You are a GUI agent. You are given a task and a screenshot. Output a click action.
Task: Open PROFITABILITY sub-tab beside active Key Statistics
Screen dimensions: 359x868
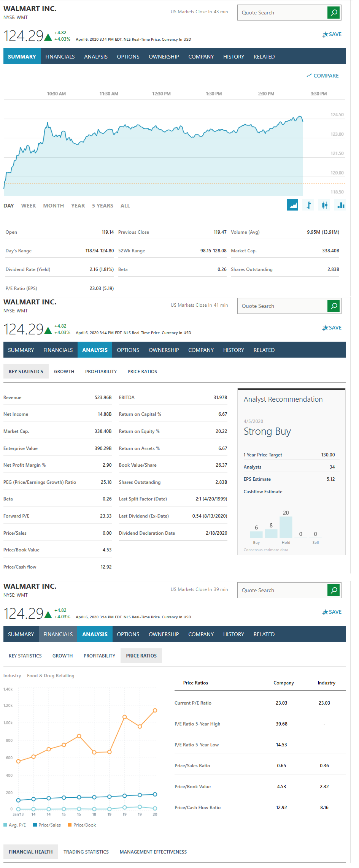click(x=101, y=371)
